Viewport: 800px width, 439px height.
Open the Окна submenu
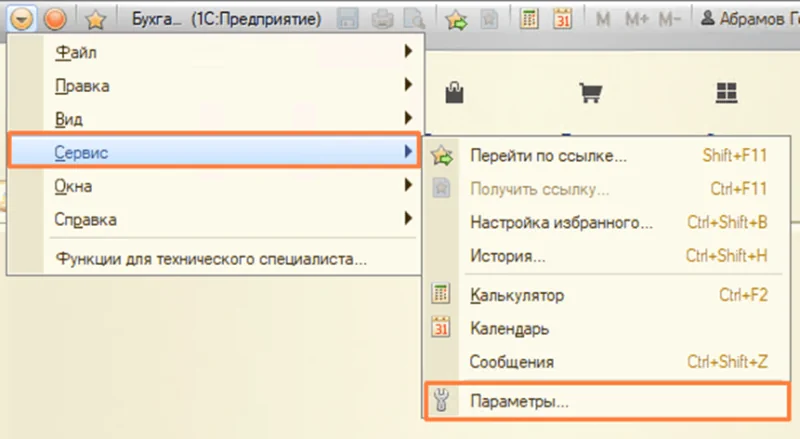pyautogui.click(x=73, y=185)
